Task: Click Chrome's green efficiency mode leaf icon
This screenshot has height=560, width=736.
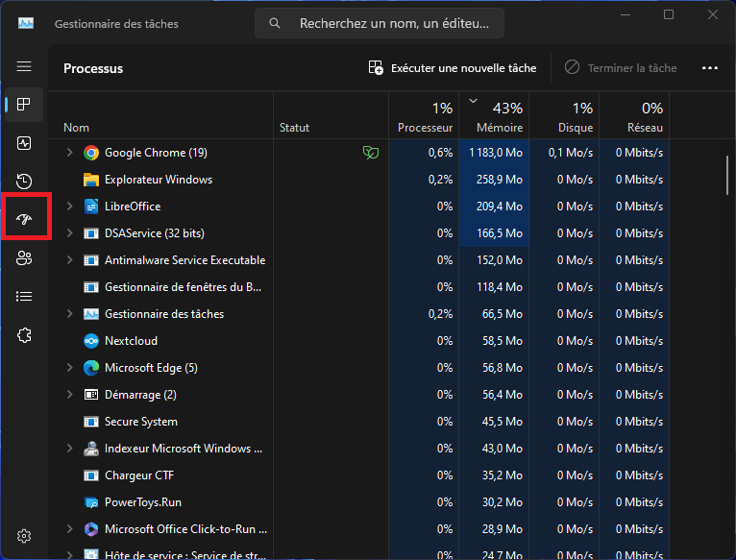Action: 370,153
